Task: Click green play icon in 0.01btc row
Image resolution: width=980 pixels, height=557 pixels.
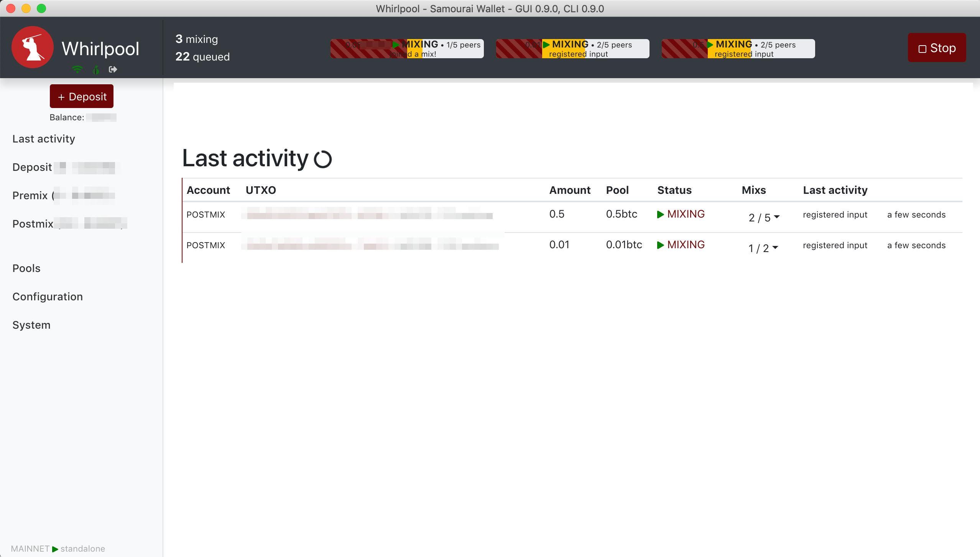Action: point(660,245)
